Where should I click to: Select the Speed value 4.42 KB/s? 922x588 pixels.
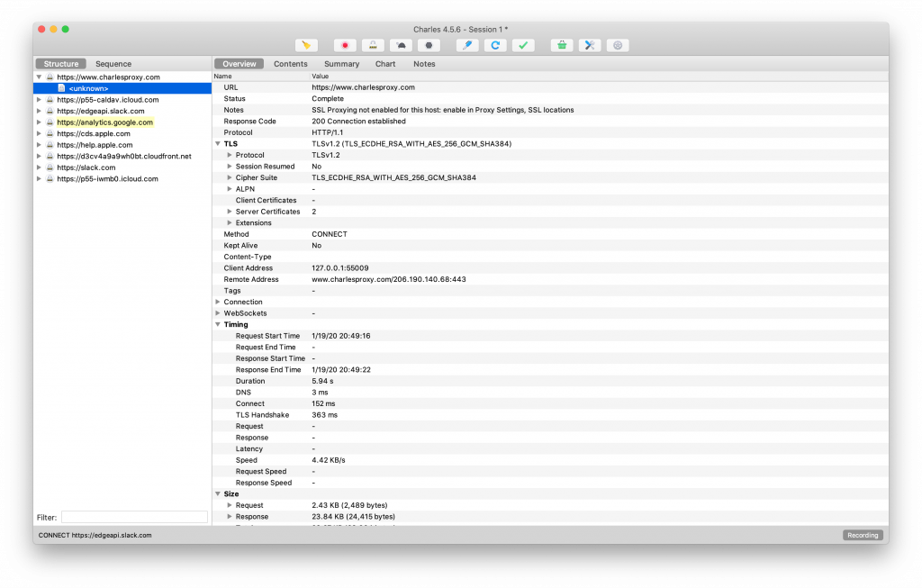pyautogui.click(x=328, y=460)
